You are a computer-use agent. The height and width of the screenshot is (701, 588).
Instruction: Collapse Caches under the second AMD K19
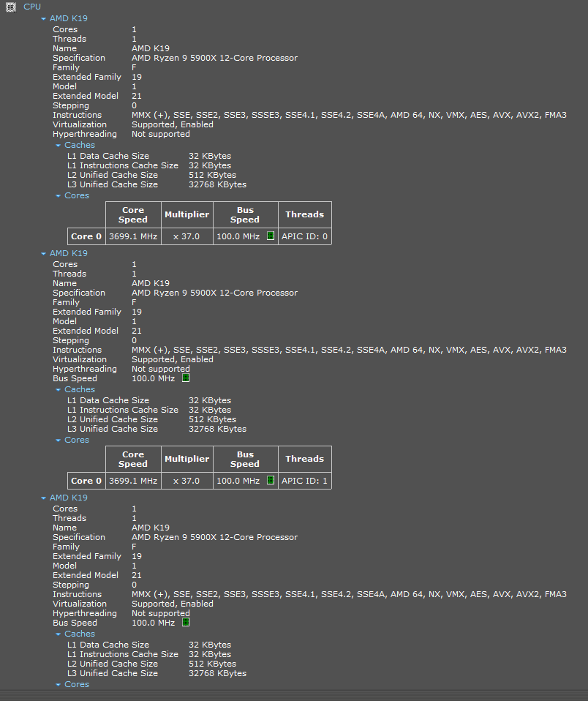coord(58,390)
